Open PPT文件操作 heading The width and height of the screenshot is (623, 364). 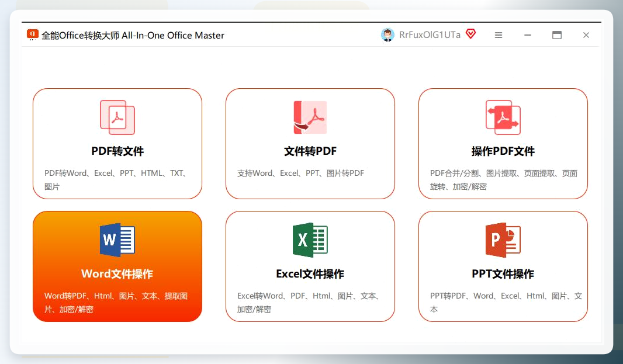[503, 274]
